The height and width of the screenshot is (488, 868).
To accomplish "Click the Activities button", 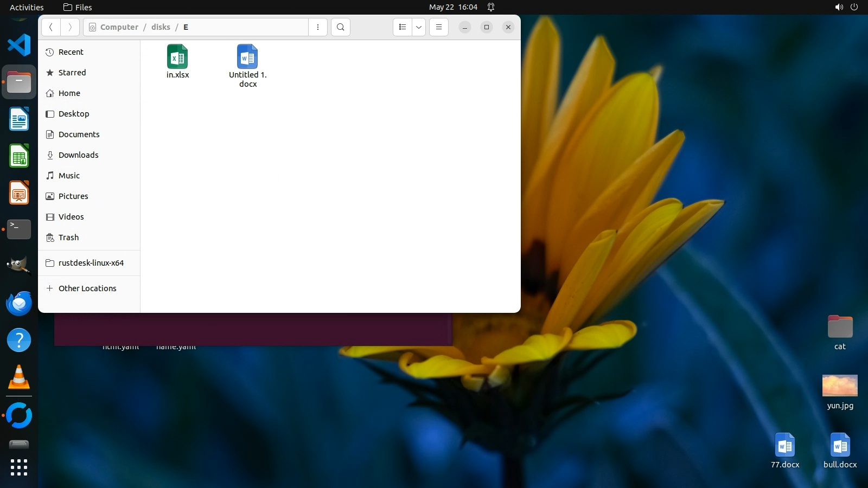I will pos(27,7).
